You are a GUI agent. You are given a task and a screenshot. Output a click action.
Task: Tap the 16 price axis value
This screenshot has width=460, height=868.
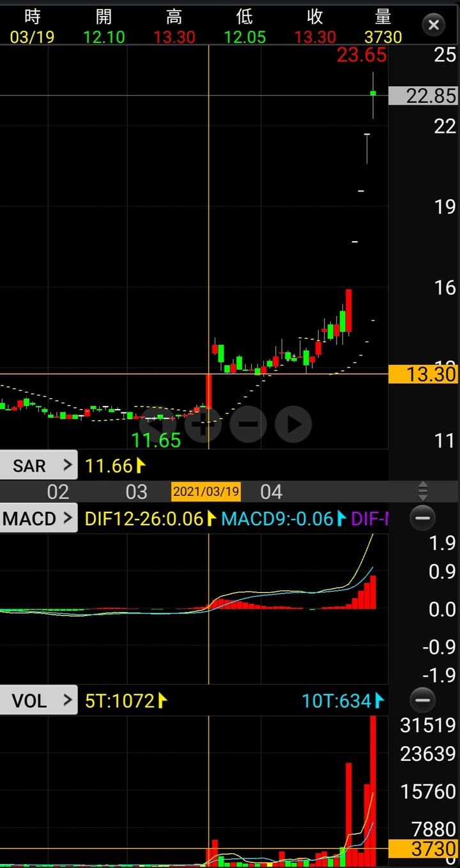point(445,288)
